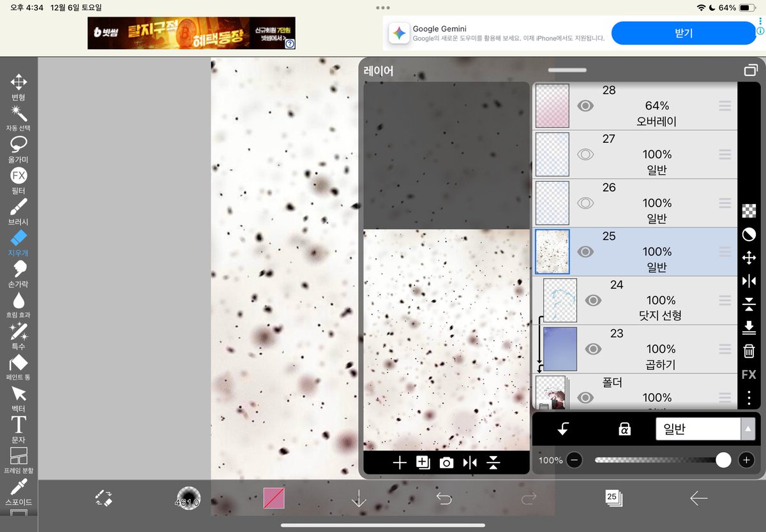The image size is (766, 532).
Task: Select the Eraser (지우개) tool
Action: (19, 243)
